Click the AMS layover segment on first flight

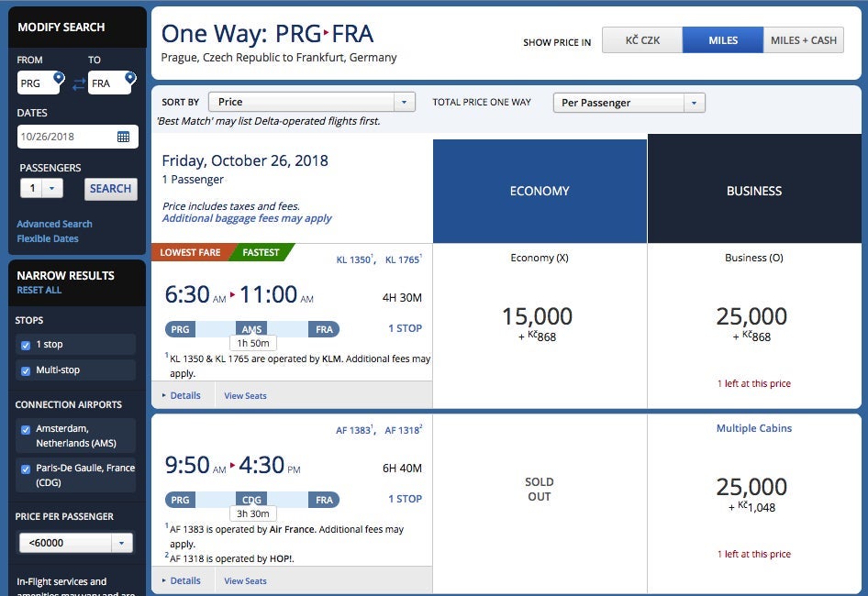pyautogui.click(x=251, y=329)
